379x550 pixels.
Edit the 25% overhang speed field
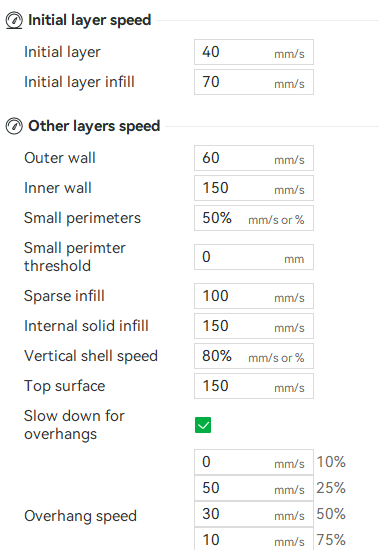(x=254, y=488)
